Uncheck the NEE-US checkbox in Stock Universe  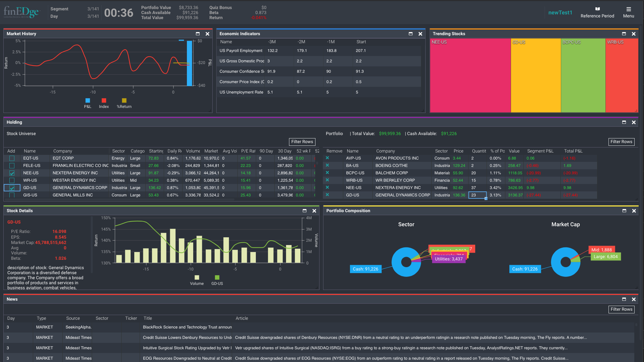pyautogui.click(x=12, y=173)
